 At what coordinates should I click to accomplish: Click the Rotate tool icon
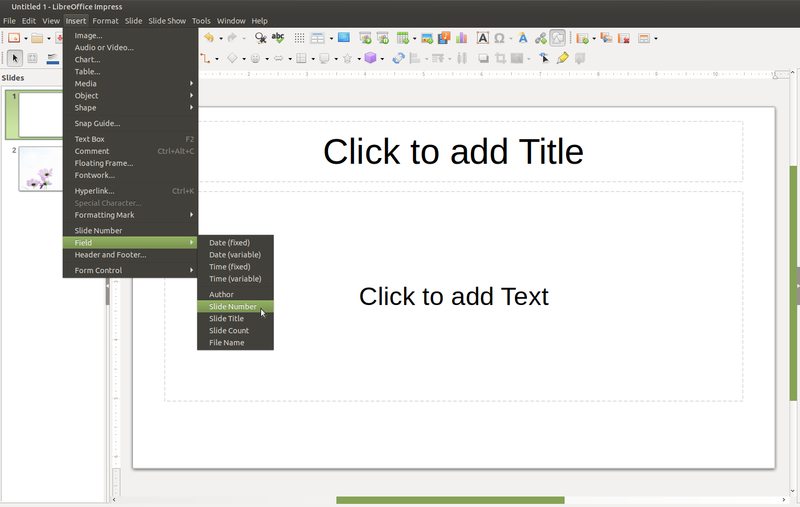tap(398, 59)
